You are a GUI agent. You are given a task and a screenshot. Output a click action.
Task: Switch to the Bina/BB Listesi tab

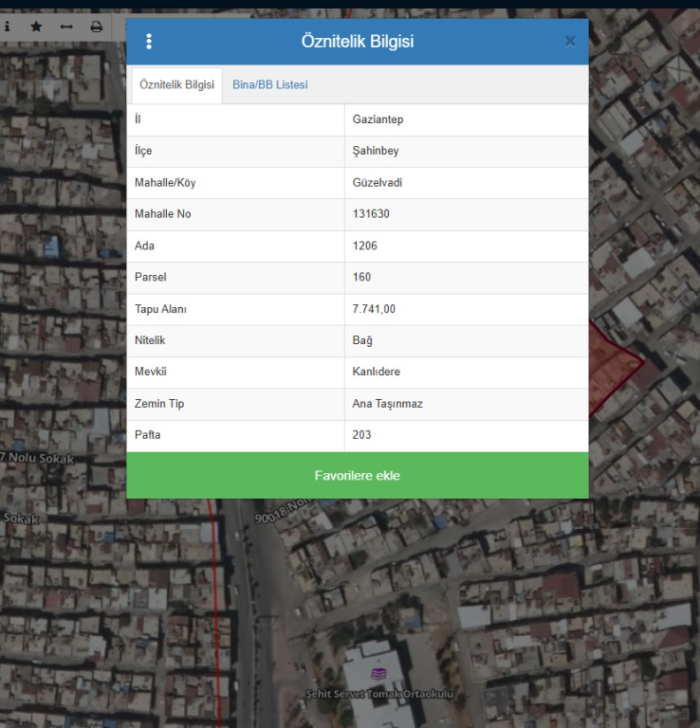[x=270, y=85]
